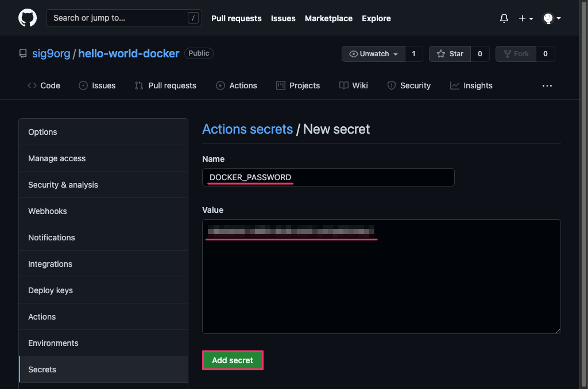Switch to the repository Pull requests tab
Image resolution: width=588 pixels, height=389 pixels.
[165, 85]
